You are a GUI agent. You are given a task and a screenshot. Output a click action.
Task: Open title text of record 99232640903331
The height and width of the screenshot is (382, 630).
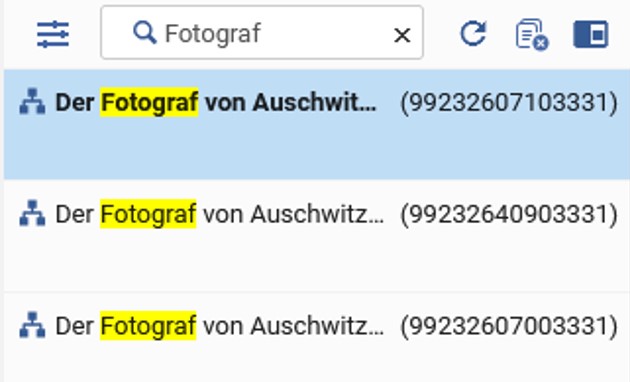click(219, 214)
